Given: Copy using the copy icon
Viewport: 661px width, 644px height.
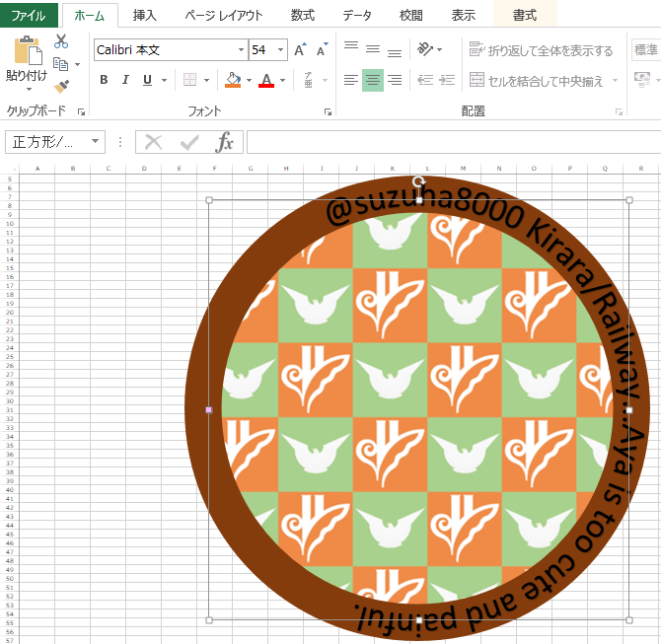Looking at the screenshot, I should (61, 64).
